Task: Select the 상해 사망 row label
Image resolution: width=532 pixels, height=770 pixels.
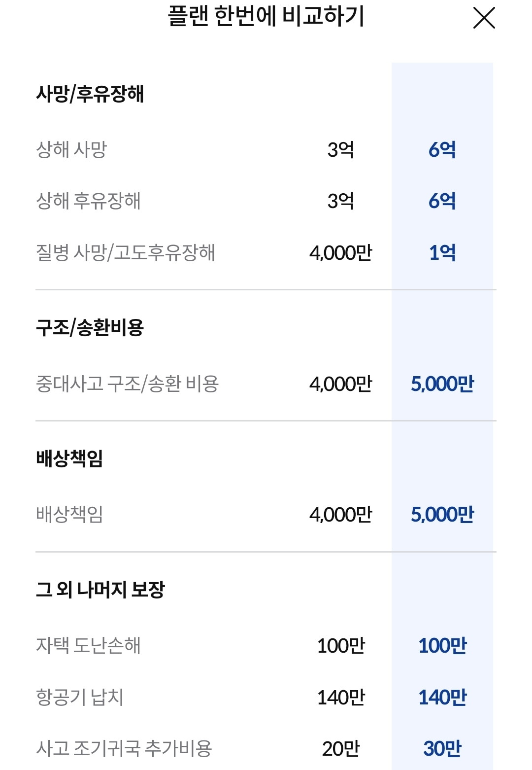Action: (x=71, y=149)
